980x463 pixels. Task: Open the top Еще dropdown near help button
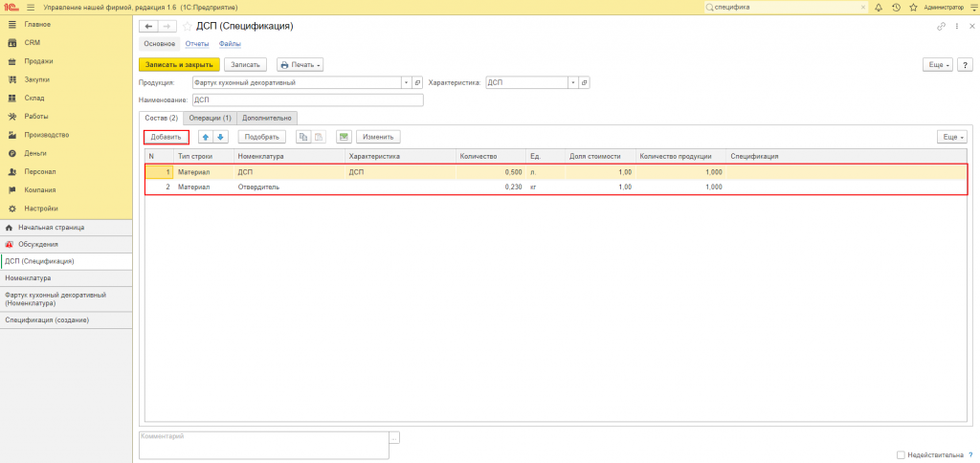point(938,65)
